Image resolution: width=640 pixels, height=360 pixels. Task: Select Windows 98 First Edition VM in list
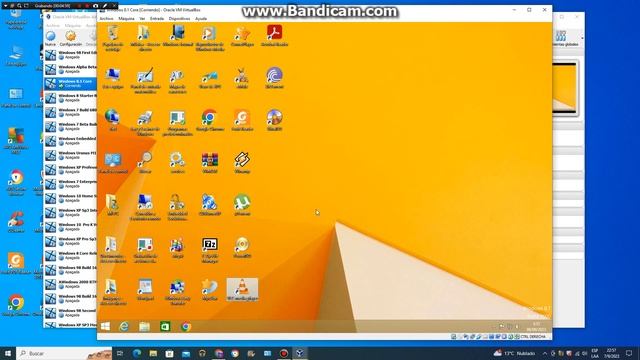click(70, 55)
